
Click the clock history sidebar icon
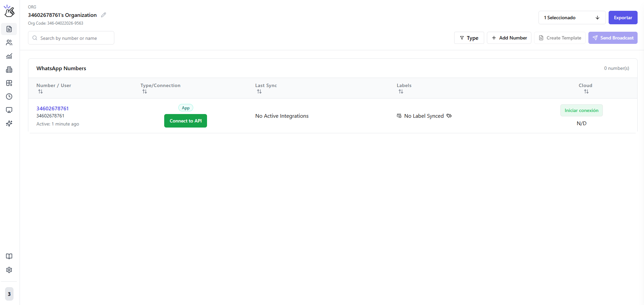9,96
